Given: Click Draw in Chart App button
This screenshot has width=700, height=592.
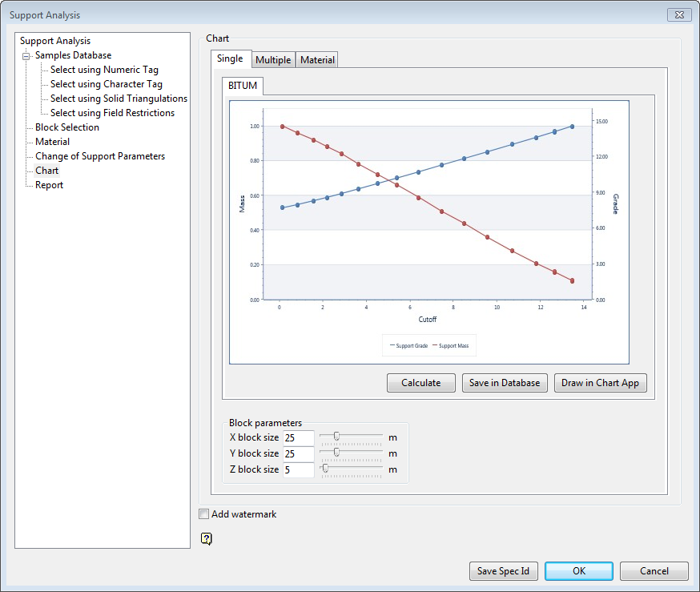Looking at the screenshot, I should click(600, 383).
